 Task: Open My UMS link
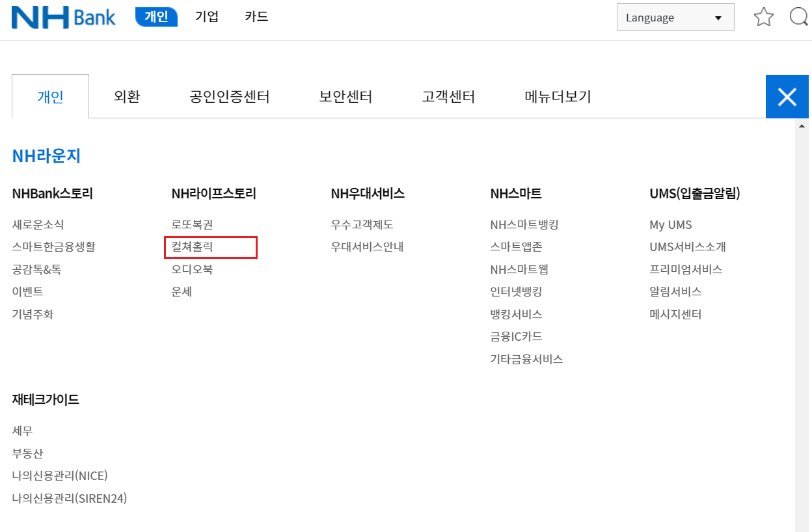coord(671,224)
